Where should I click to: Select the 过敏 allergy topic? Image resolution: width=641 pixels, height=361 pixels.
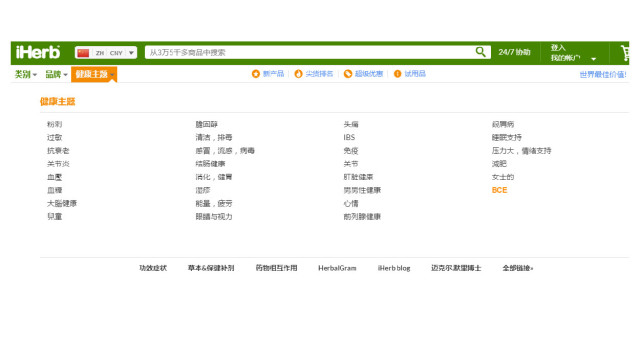(x=54, y=138)
